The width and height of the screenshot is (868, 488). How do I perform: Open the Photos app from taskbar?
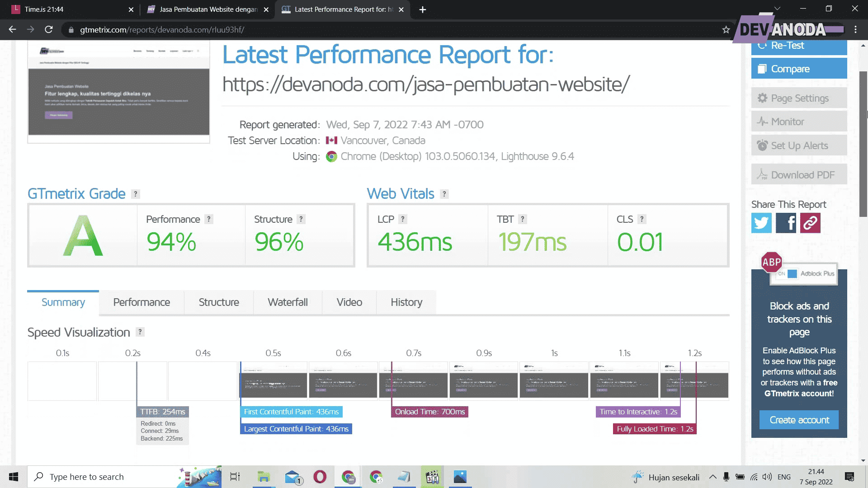point(460,477)
